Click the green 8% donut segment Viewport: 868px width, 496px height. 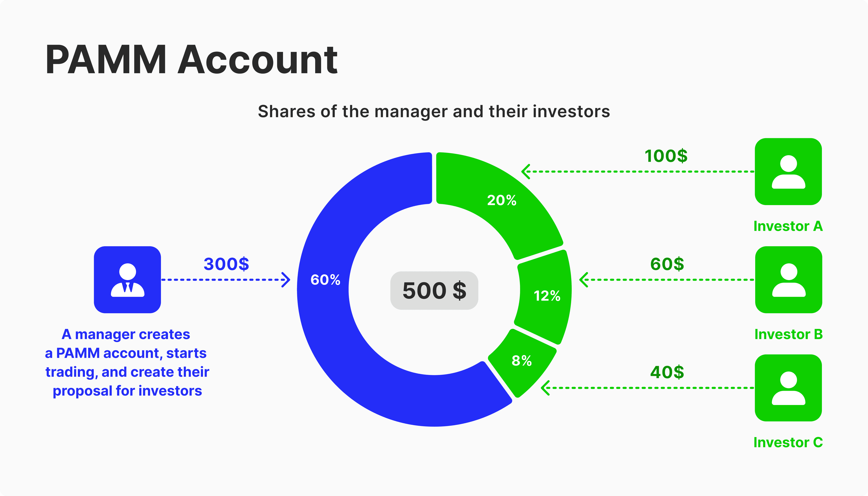[522, 361]
